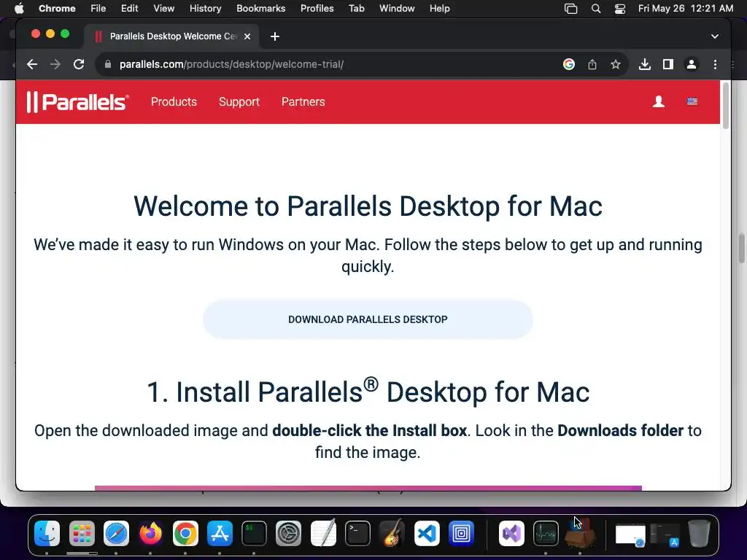This screenshot has width=747, height=560.
Task: Open the Edit menu
Action: point(129,8)
